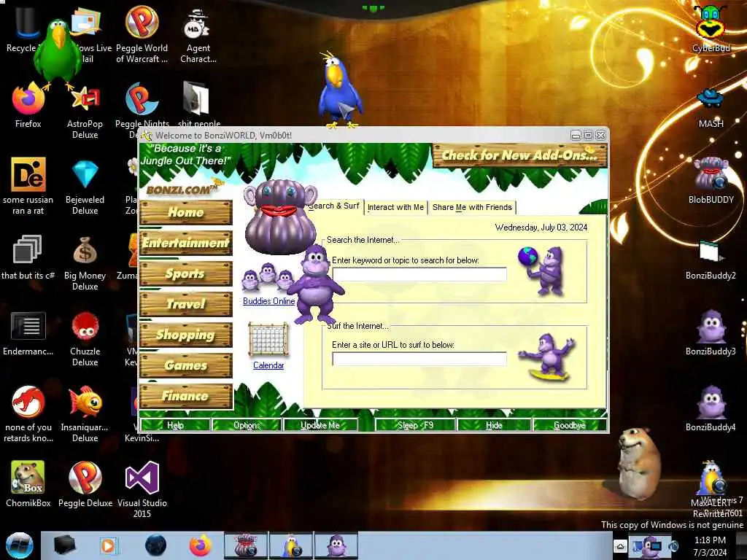Viewport: 747px width, 560px height.
Task: Select BonziBuddy purple gorilla taskbar button
Action: (336, 545)
